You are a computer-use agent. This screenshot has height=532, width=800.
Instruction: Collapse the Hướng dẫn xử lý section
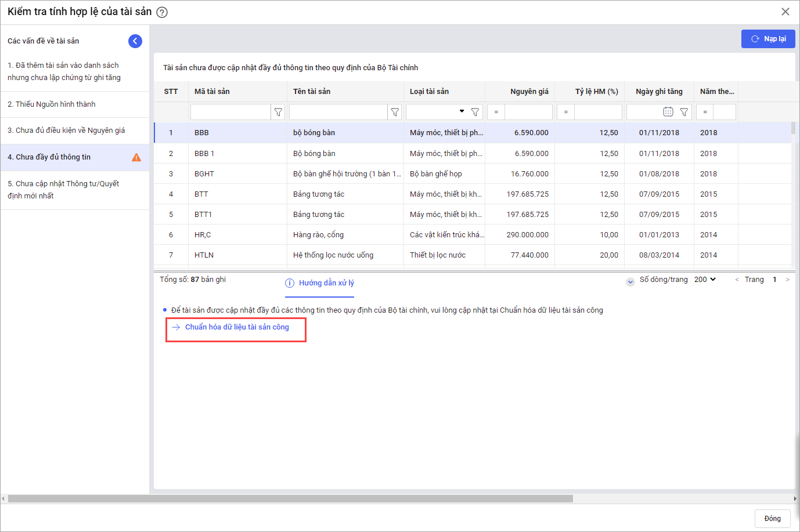630,282
